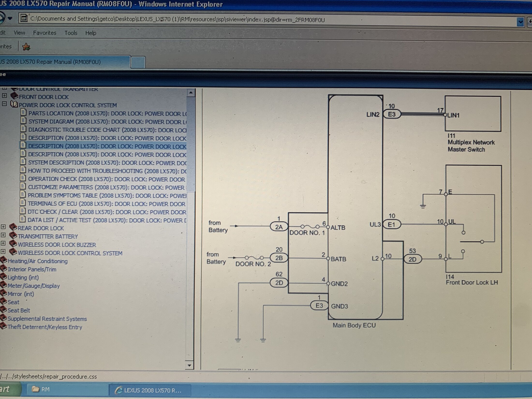Image resolution: width=532 pixels, height=399 pixels.
Task: Open OPERATION CHECK (2008 LX570) page
Action: coord(106,179)
